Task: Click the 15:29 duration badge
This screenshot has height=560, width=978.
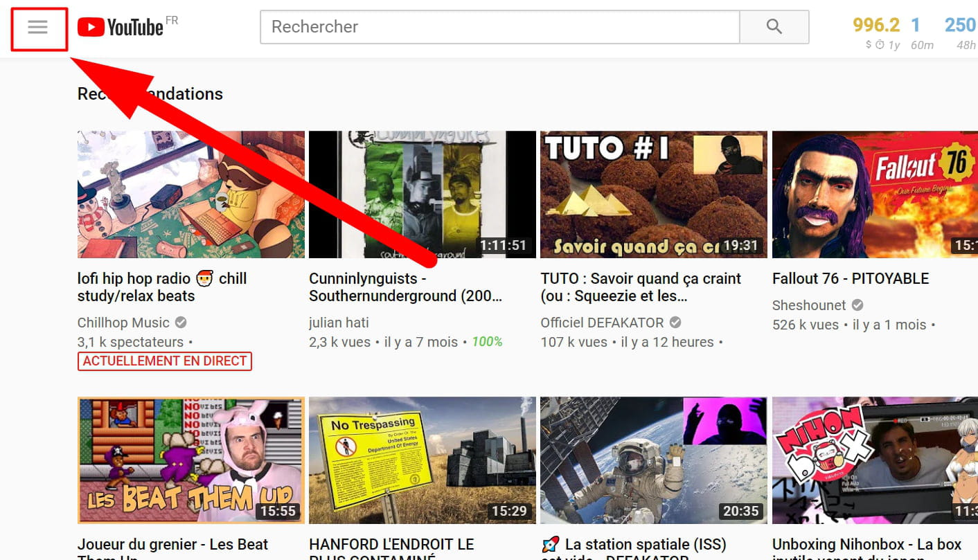Action: pos(509,511)
